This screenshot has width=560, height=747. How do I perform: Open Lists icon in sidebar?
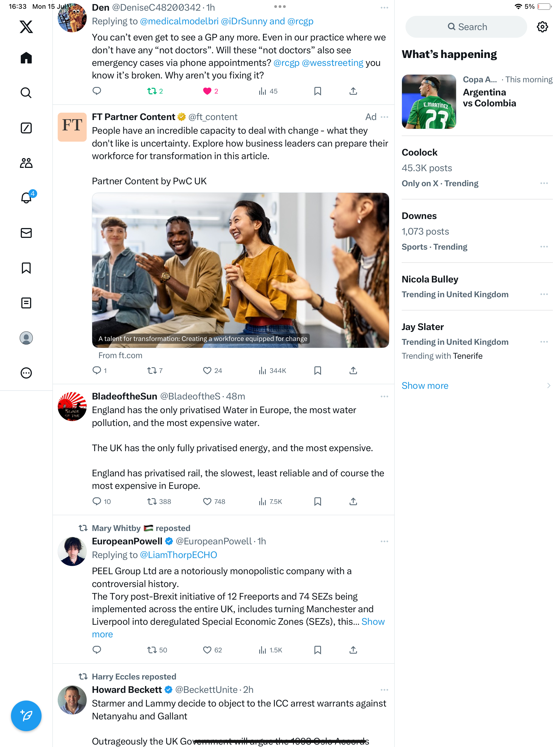point(26,303)
